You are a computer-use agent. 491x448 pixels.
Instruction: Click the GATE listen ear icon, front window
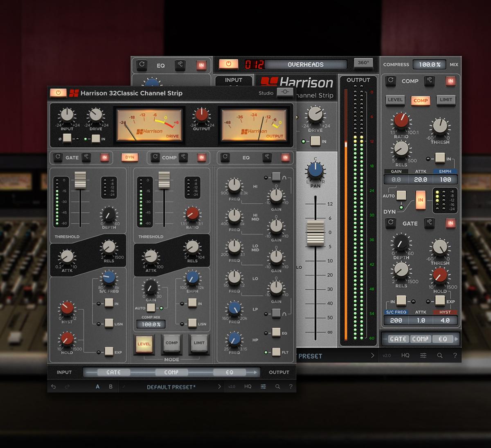pos(86,157)
